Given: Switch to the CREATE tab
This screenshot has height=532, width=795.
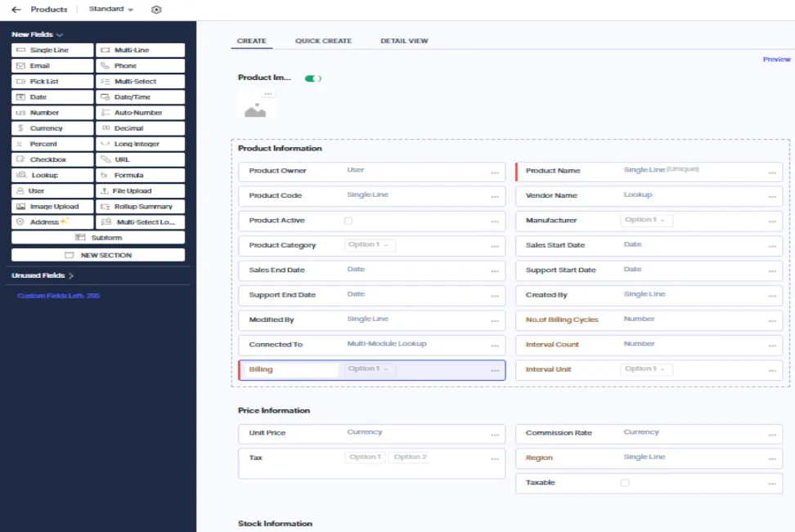Looking at the screenshot, I should (x=251, y=41).
